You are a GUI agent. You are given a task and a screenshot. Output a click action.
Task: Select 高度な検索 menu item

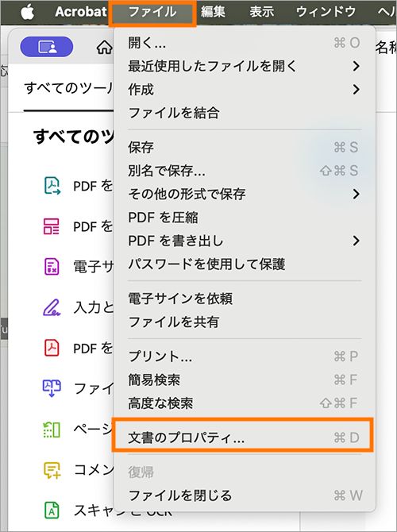[245, 403]
